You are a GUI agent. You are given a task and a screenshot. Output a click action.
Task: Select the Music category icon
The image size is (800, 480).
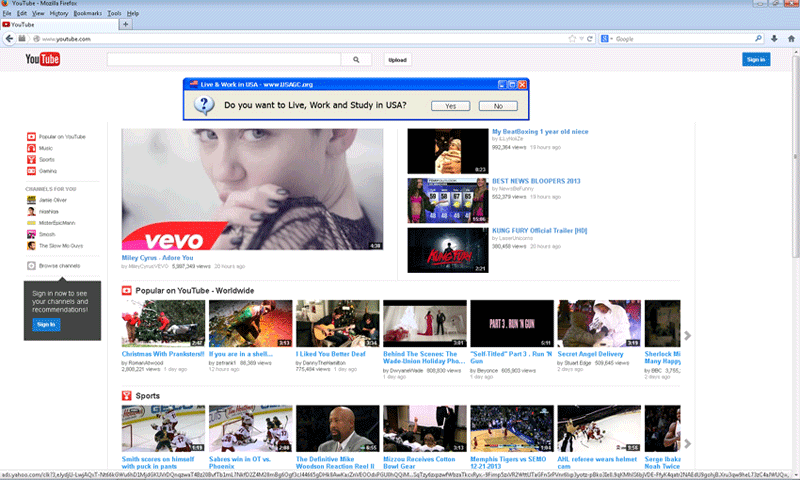(32, 148)
